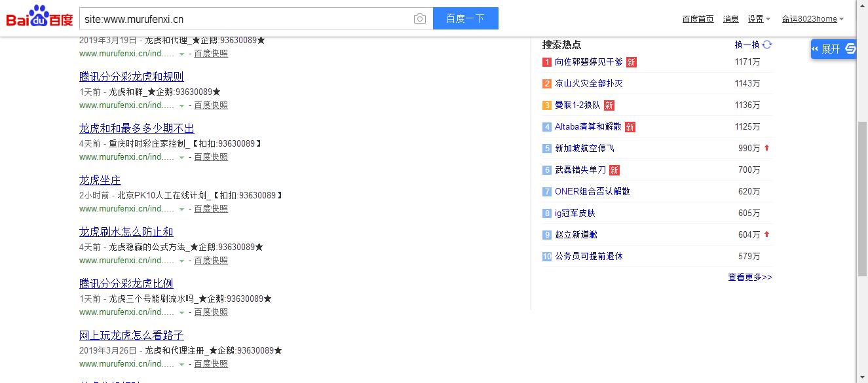
Task: Open 百度快照 under 龙虎和和最多多少期不出
Action: coord(211,157)
